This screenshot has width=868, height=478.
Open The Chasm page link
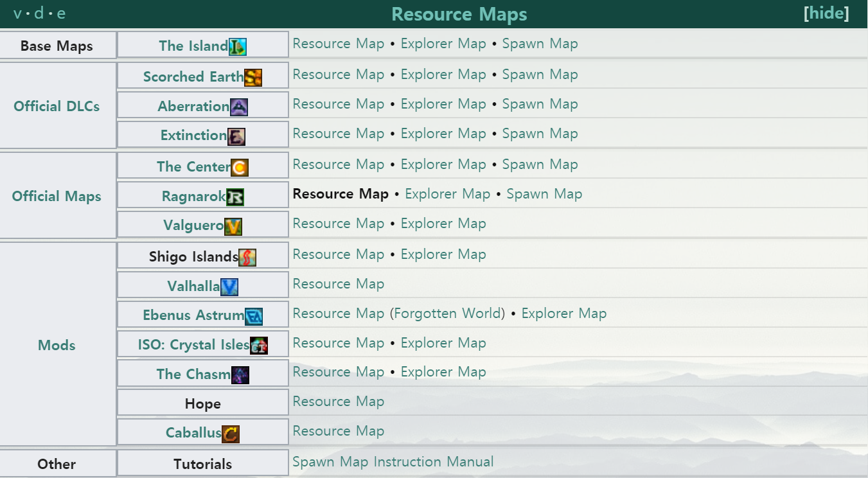[x=193, y=374]
